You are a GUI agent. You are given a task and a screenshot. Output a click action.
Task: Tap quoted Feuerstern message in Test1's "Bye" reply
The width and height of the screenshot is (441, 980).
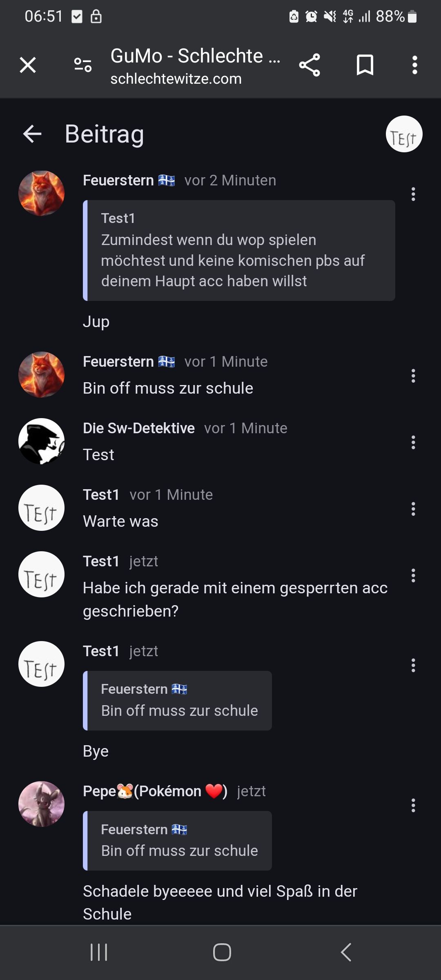pos(178,701)
